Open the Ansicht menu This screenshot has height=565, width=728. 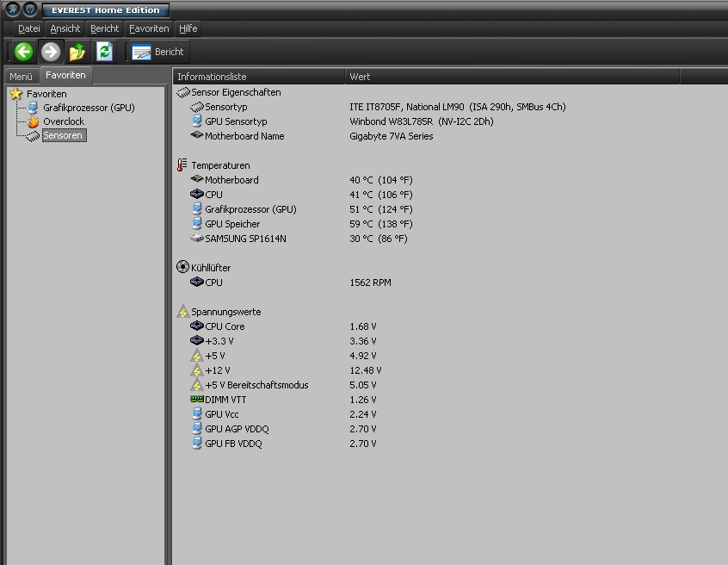tap(65, 28)
